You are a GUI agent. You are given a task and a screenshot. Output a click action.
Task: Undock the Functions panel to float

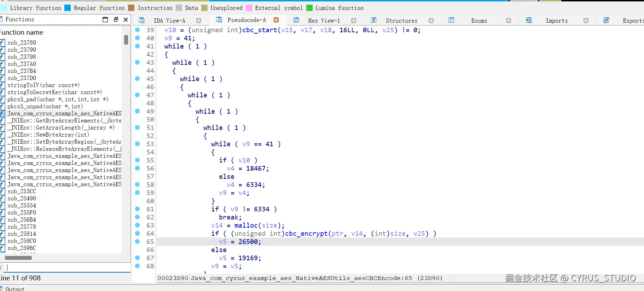pos(116,19)
